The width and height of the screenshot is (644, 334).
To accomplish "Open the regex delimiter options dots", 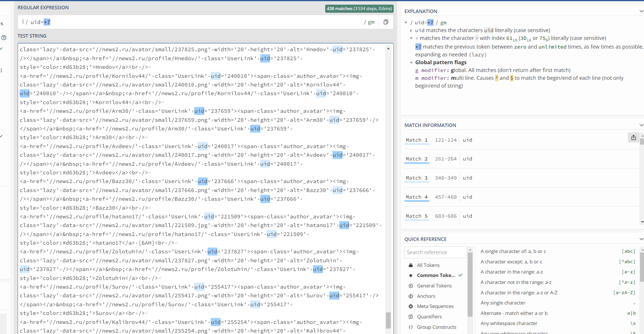I will click(x=23, y=22).
